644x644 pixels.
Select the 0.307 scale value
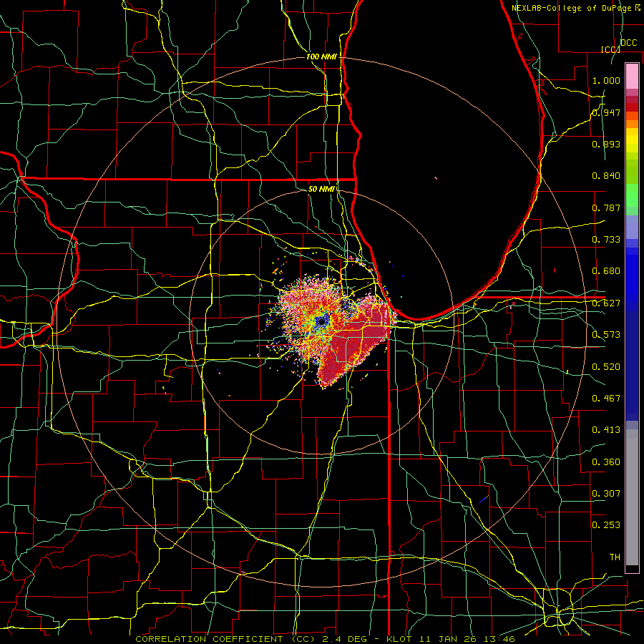click(x=606, y=493)
